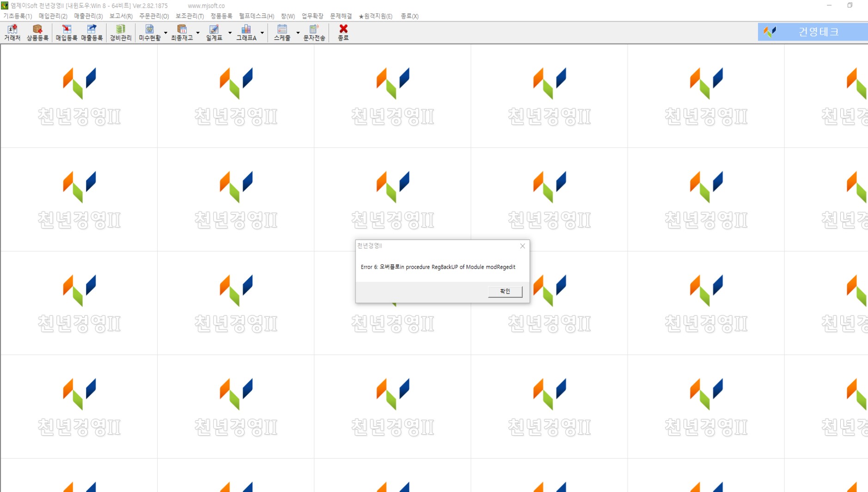
Task: Click the 건영테크 company banner
Action: pyautogui.click(x=813, y=32)
